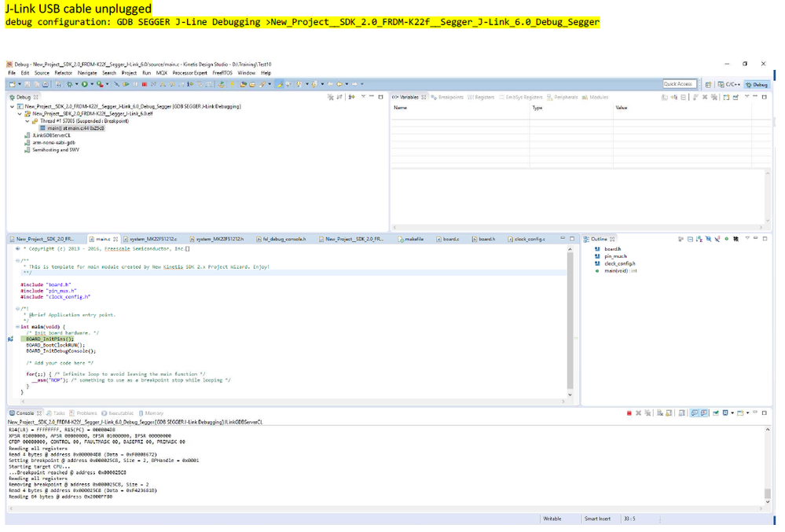Viewport: 785px width, 532px height.
Task: Open the system_MK22F51212.c editor tab
Action: tap(150, 239)
